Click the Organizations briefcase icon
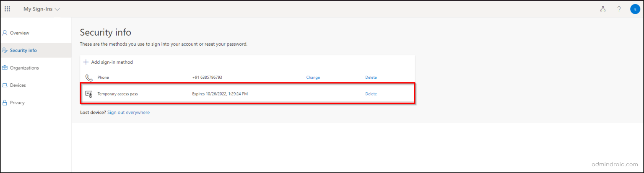 click(x=5, y=68)
